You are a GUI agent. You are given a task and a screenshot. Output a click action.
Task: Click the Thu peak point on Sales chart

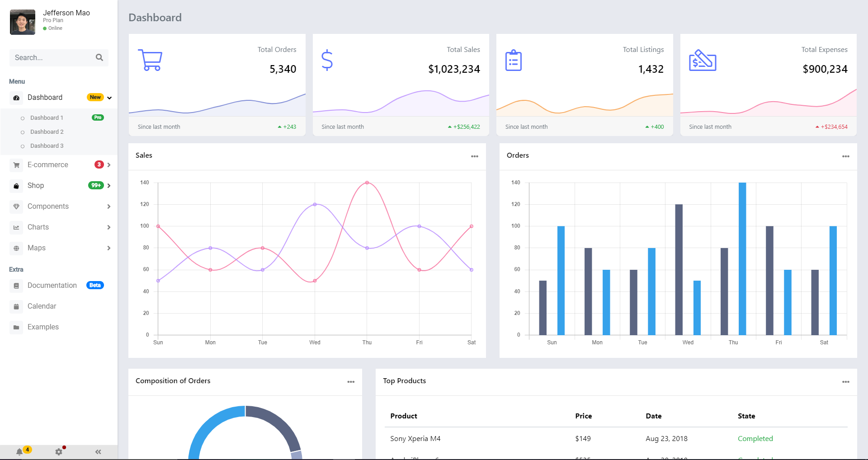pyautogui.click(x=367, y=183)
